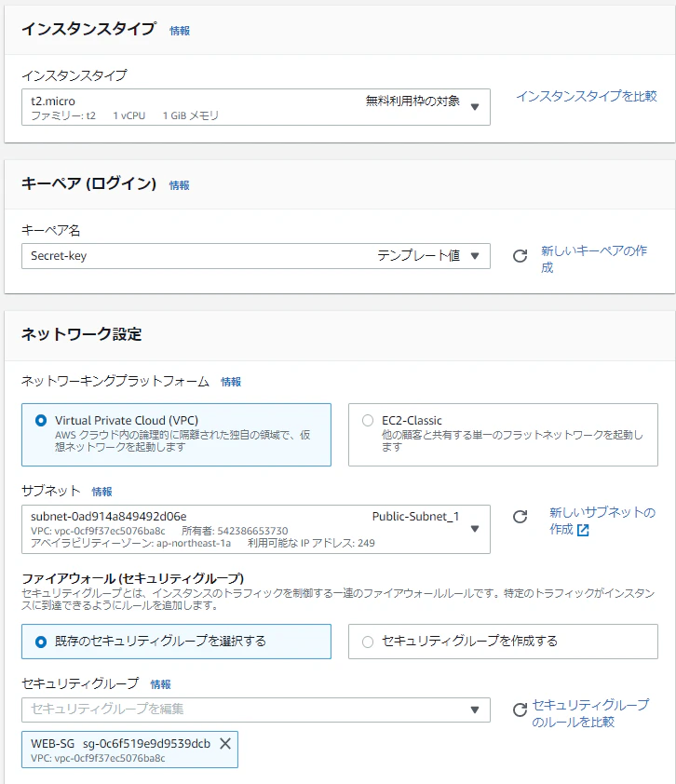This screenshot has width=676, height=784.
Task: Click external link icon beside 新しいサブネットの作成
Action: (583, 530)
